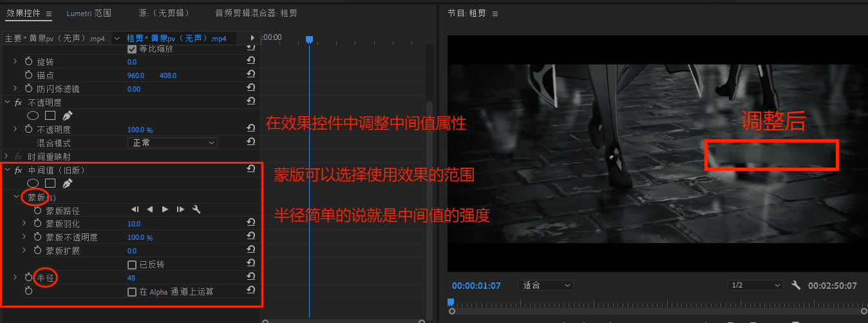Create a rectangle mask under 中间值

click(50, 184)
